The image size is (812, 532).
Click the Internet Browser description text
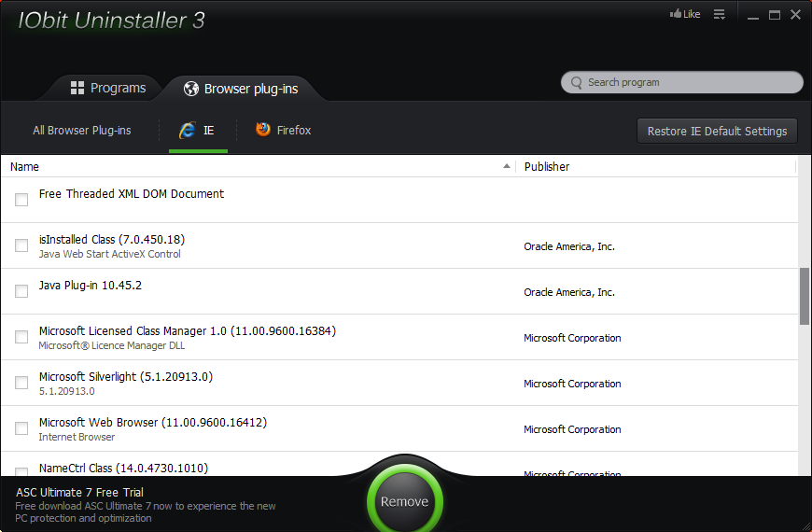coord(77,437)
